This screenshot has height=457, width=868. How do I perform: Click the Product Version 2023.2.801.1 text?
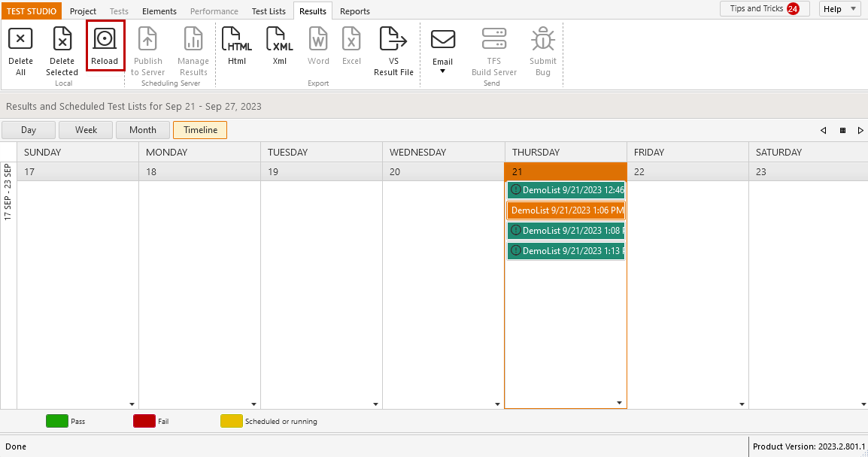[809, 446]
